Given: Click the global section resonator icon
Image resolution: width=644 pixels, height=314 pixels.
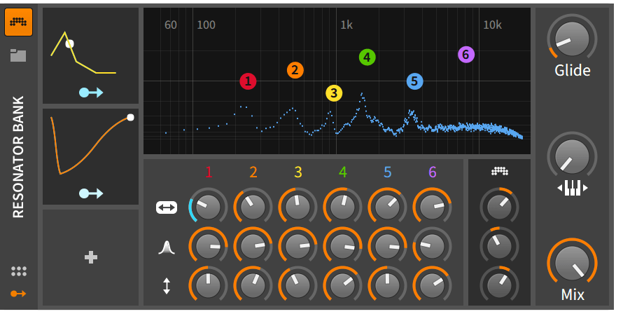Looking at the screenshot, I should point(499,172).
